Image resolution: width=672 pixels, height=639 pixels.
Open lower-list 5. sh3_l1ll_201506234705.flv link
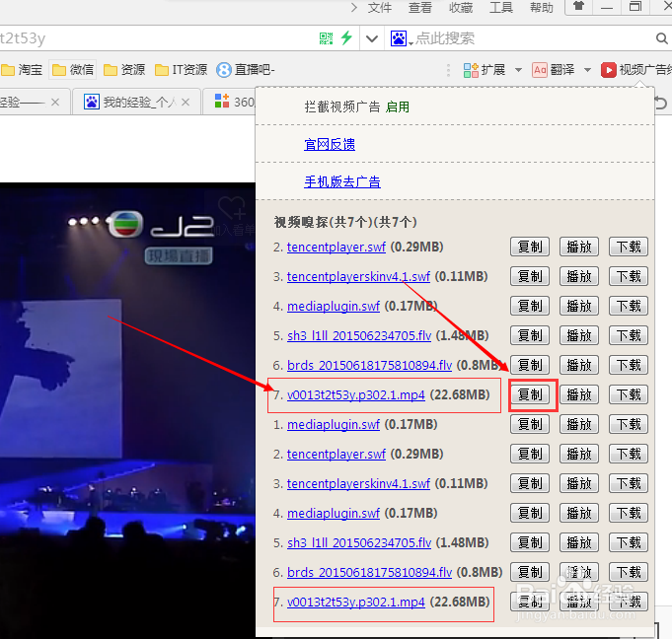pyautogui.click(x=359, y=542)
